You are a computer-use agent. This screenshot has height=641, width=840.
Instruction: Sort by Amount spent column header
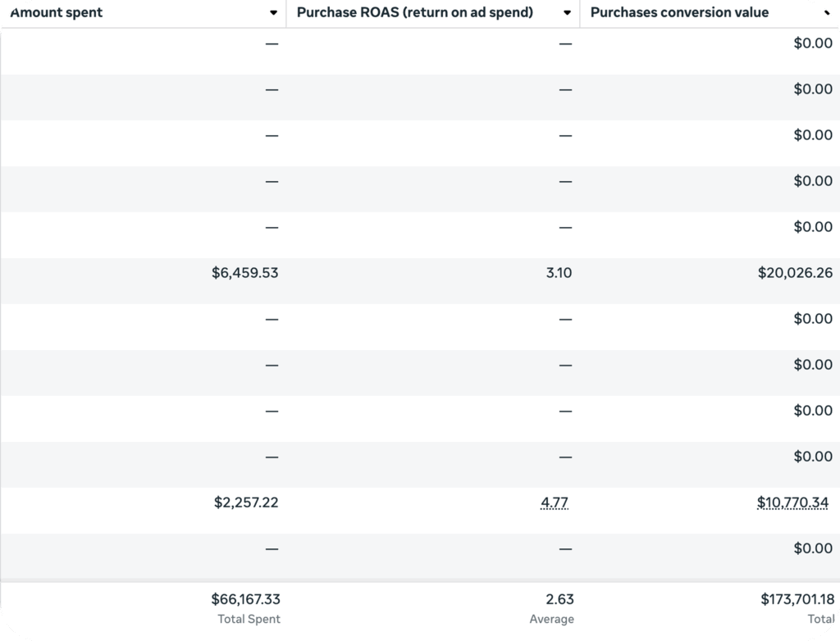tap(57, 13)
